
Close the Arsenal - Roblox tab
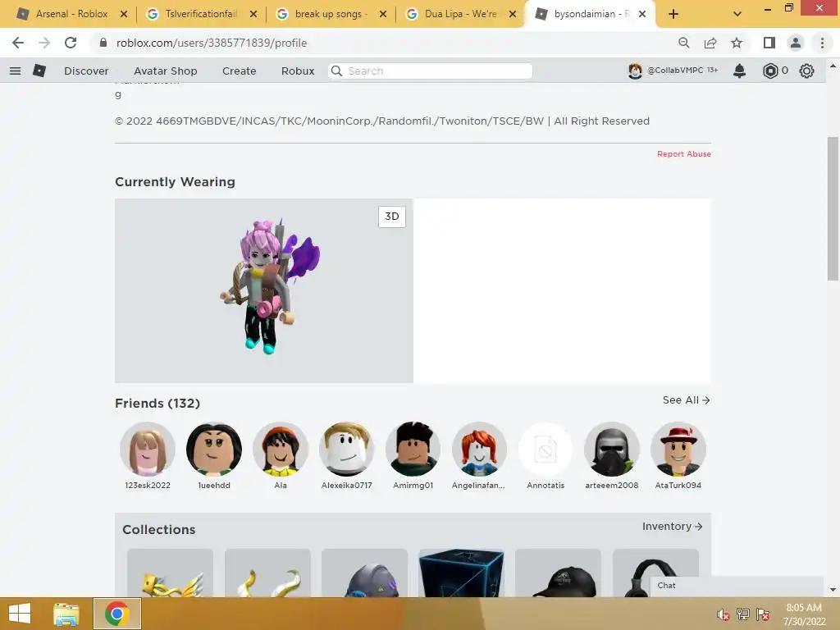tap(124, 15)
